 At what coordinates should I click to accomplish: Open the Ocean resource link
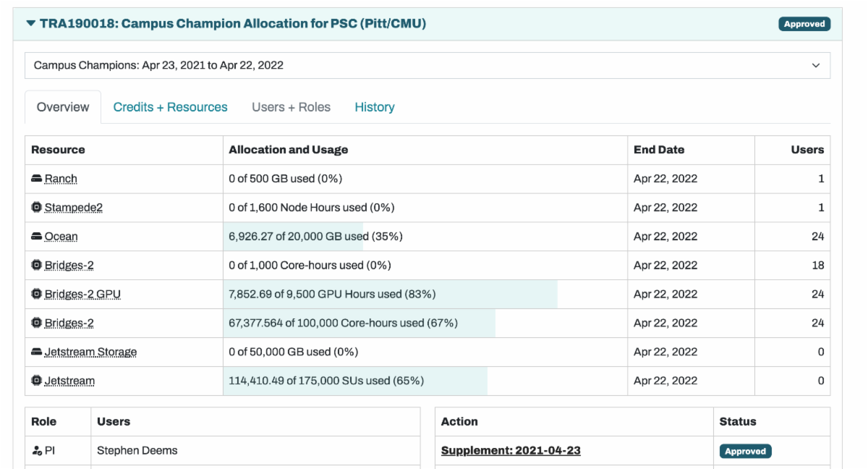point(61,237)
